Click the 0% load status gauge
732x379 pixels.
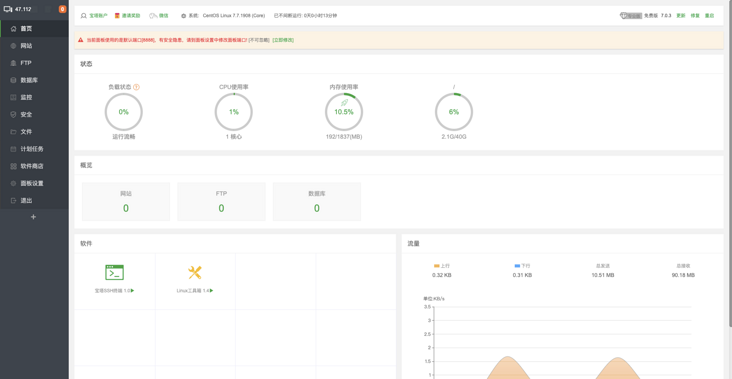[123, 112]
